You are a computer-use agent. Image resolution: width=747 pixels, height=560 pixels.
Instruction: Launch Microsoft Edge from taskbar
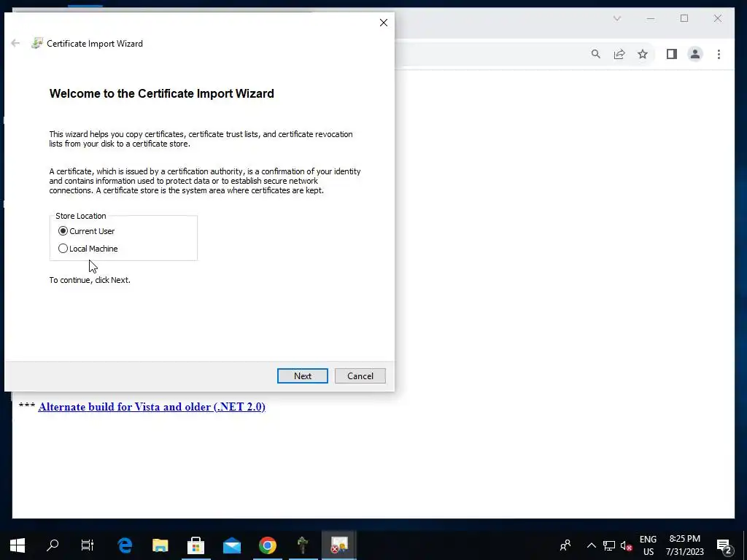click(x=125, y=545)
